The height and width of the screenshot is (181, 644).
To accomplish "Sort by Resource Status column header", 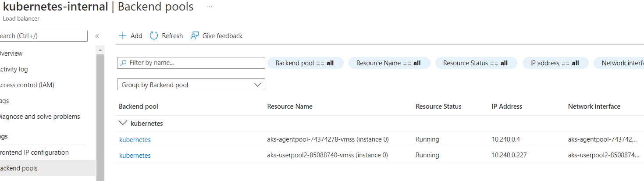I will click(x=438, y=106).
